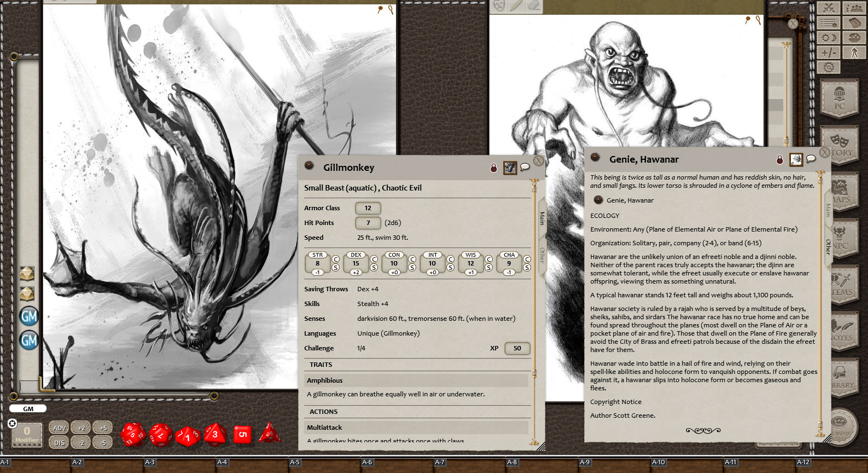The image size is (868, 473).
Task: Click the +5 modifier button
Action: pyautogui.click(x=103, y=428)
